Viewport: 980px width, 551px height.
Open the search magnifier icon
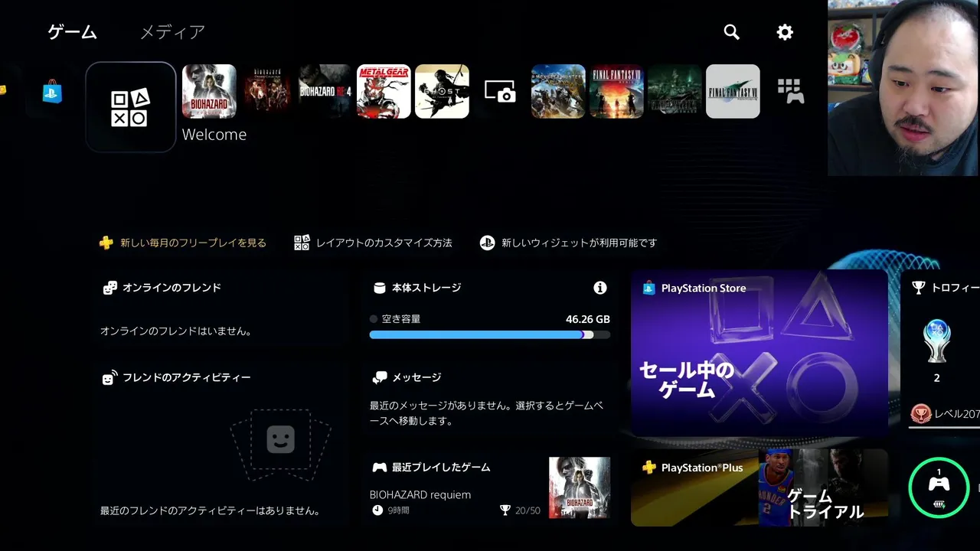point(732,32)
